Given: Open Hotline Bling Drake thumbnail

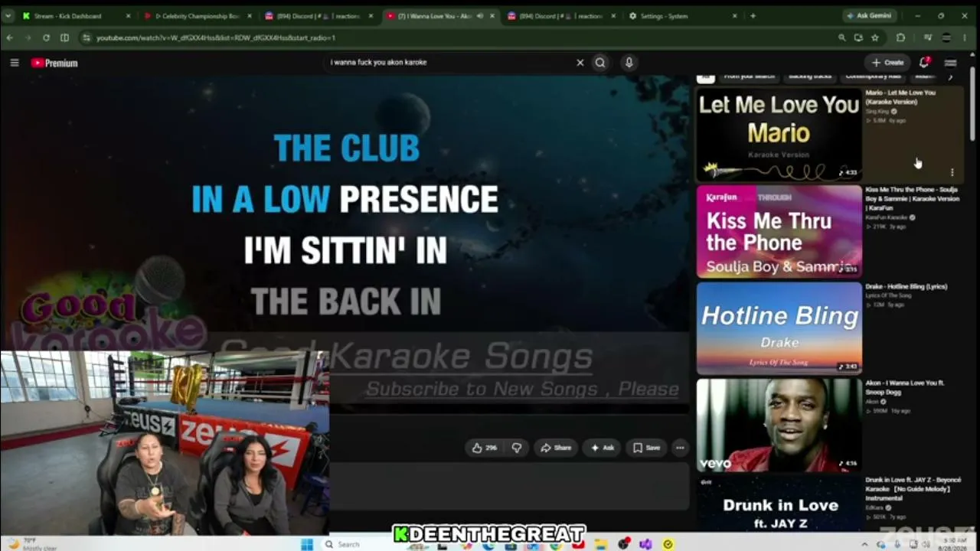Looking at the screenshot, I should point(779,328).
